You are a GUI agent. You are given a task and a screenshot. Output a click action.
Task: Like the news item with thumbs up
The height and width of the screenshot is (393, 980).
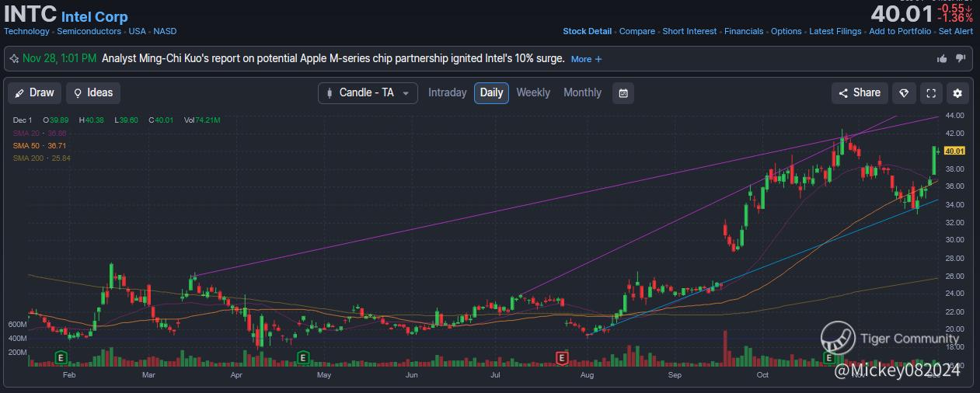point(943,58)
